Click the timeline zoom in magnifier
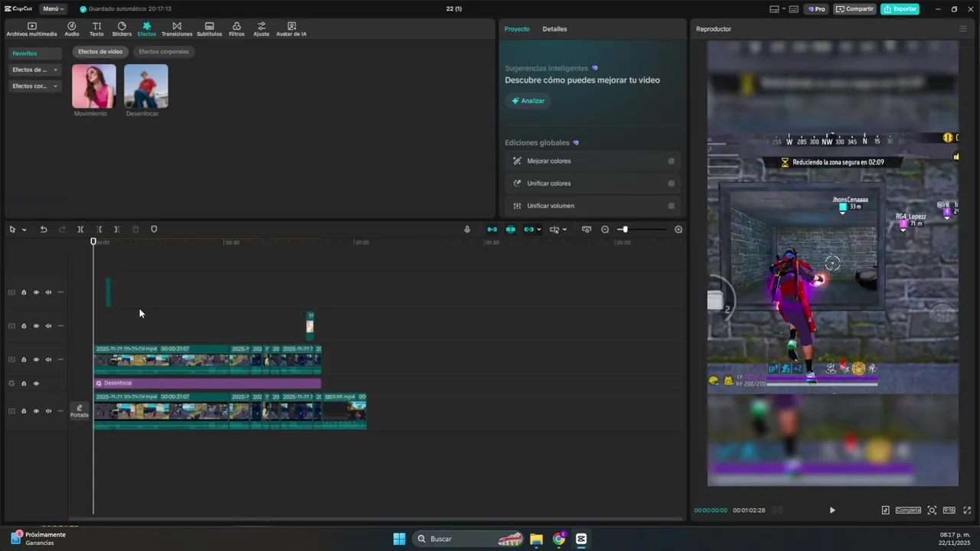Image resolution: width=980 pixels, height=551 pixels. click(678, 230)
